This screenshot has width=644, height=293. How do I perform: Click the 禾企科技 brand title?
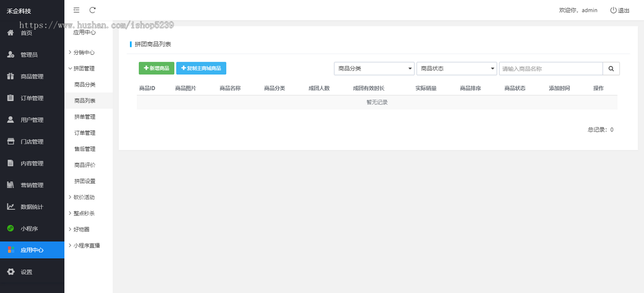click(19, 11)
